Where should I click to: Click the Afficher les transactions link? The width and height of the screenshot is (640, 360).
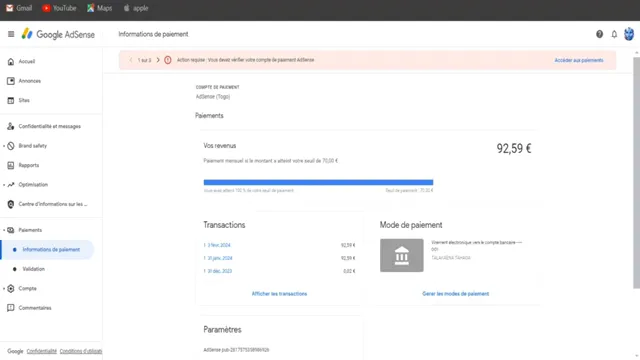279,294
